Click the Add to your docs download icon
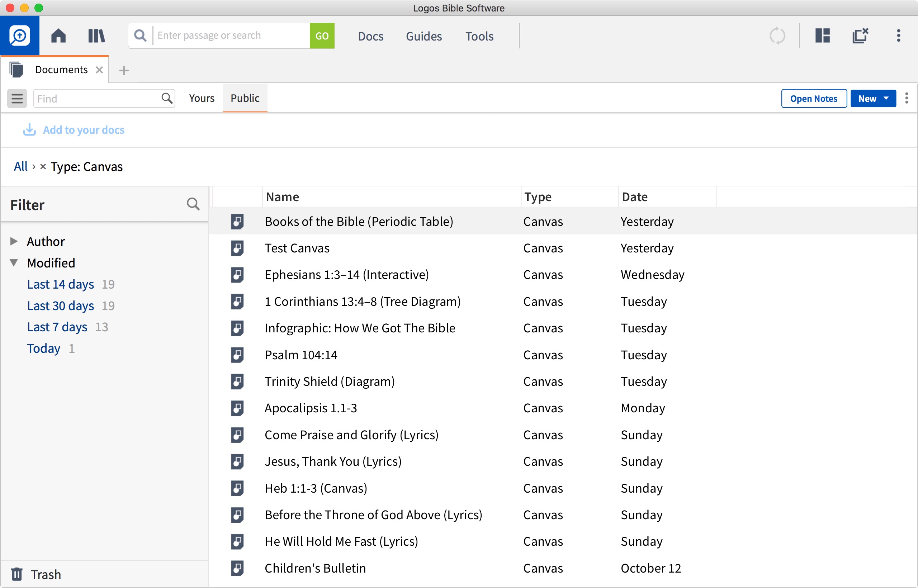This screenshot has width=918, height=588. tap(29, 130)
